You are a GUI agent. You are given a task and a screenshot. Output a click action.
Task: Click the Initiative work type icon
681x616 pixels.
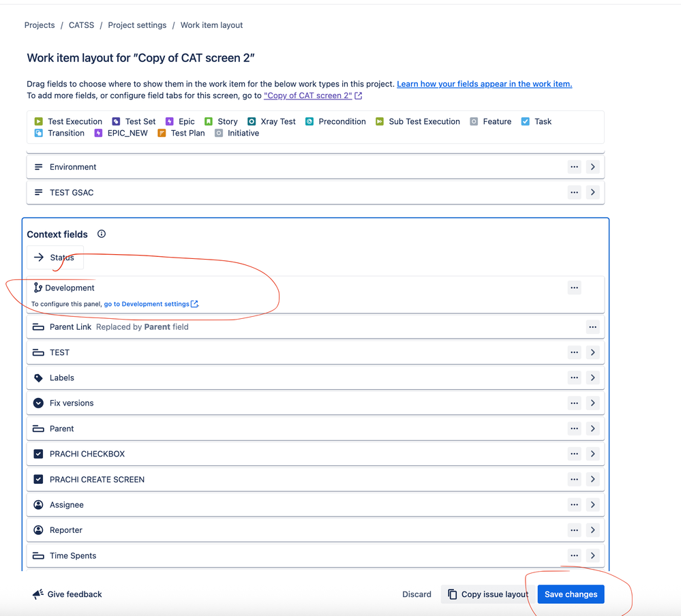[218, 134]
